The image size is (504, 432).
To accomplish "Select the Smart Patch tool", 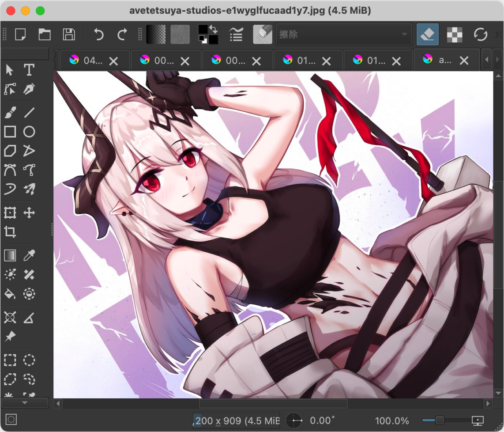I will 29,274.
